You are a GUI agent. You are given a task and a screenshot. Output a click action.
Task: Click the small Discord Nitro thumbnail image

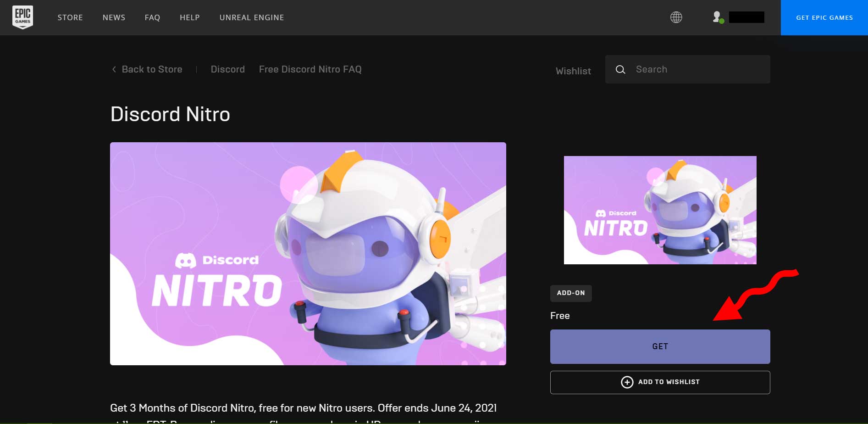pyautogui.click(x=660, y=210)
